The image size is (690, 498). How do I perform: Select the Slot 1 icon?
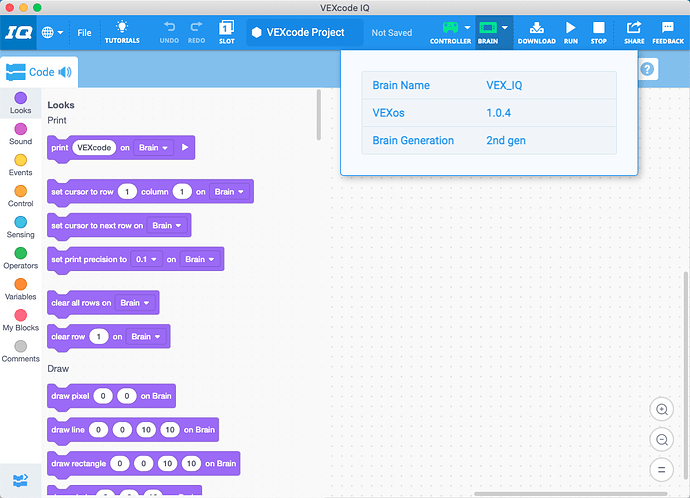pyautogui.click(x=227, y=32)
